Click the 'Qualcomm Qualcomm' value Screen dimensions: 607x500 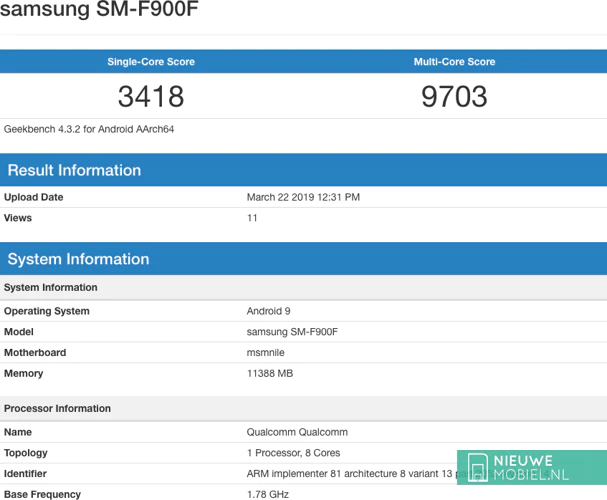(297, 432)
